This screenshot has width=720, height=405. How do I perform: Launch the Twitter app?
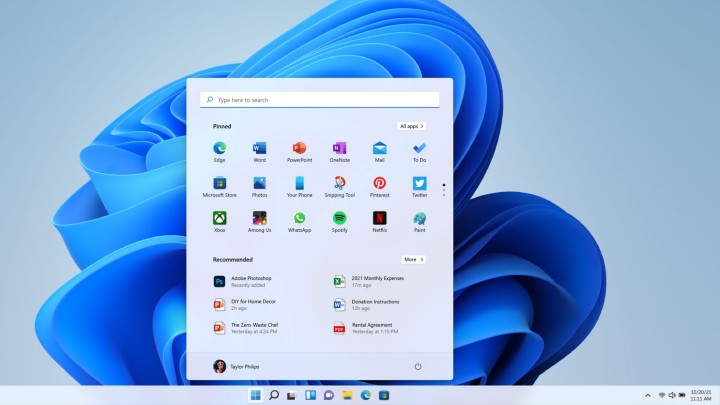pyautogui.click(x=419, y=187)
